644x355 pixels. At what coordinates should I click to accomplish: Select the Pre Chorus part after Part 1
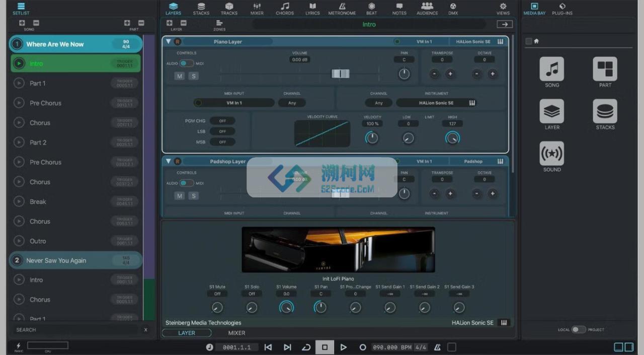tap(75, 103)
